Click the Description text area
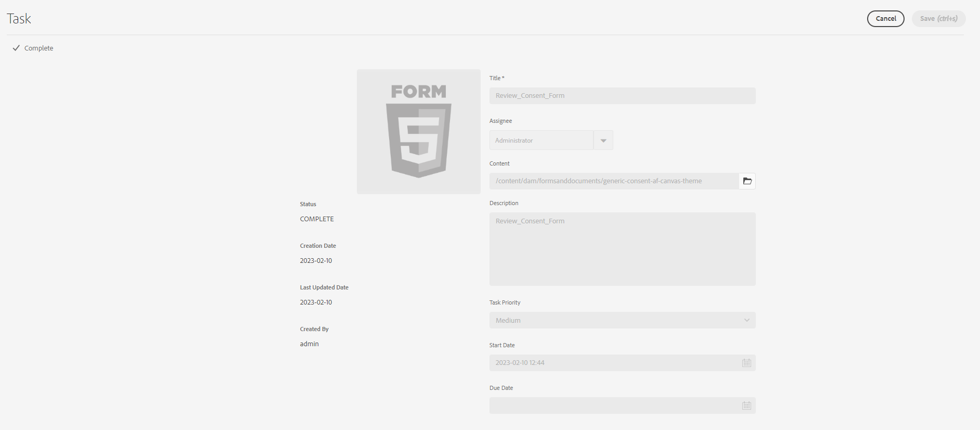Screen dimensions: 980x430 click(622, 249)
